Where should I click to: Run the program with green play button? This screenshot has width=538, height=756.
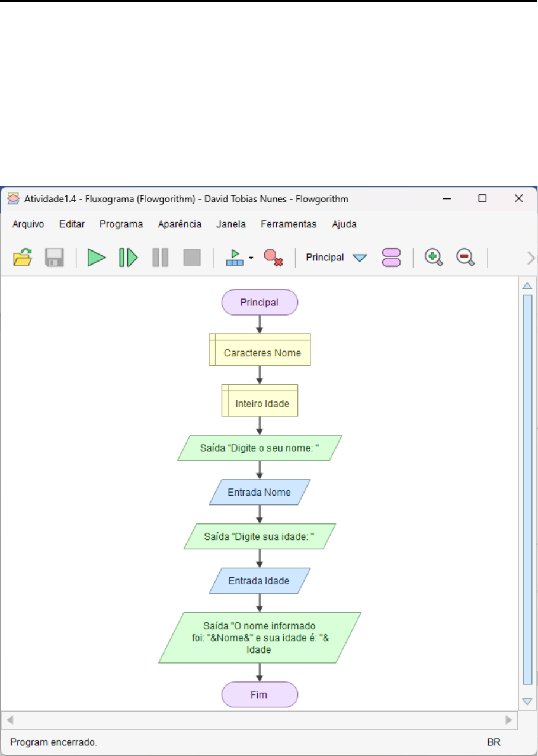97,258
